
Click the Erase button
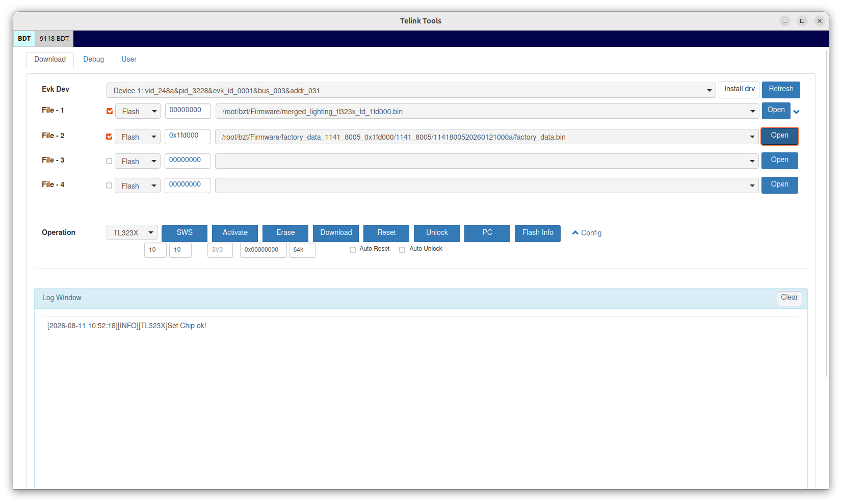285,233
